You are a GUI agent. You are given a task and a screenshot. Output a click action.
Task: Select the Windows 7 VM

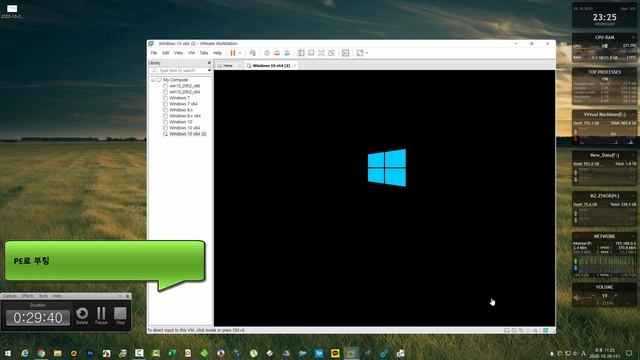pyautogui.click(x=179, y=98)
